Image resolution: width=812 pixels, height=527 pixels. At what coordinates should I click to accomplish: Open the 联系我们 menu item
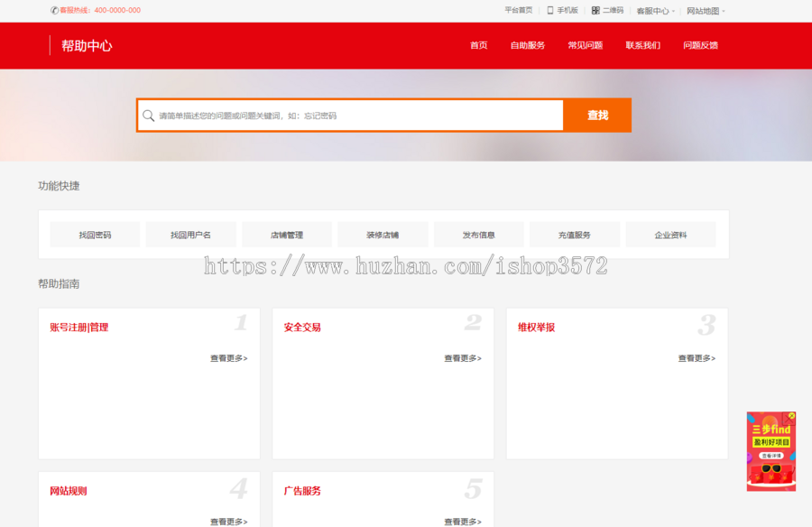point(642,46)
